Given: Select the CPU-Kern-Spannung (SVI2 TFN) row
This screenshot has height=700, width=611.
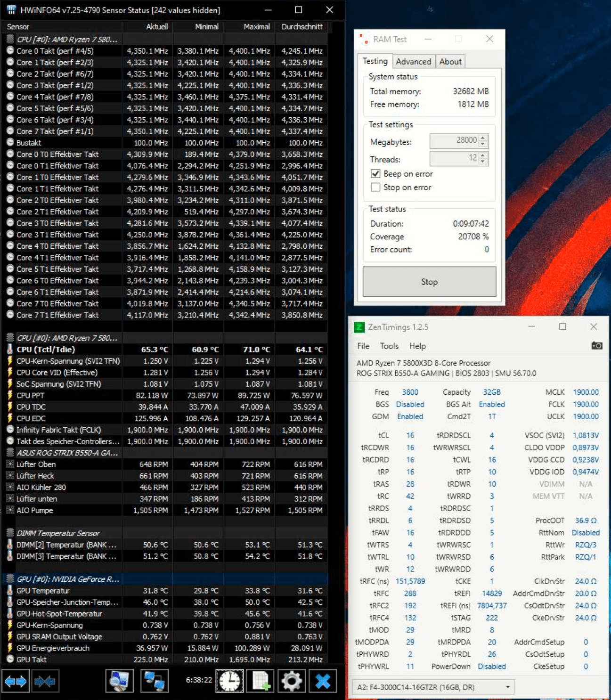Looking at the screenshot, I should 165,361.
